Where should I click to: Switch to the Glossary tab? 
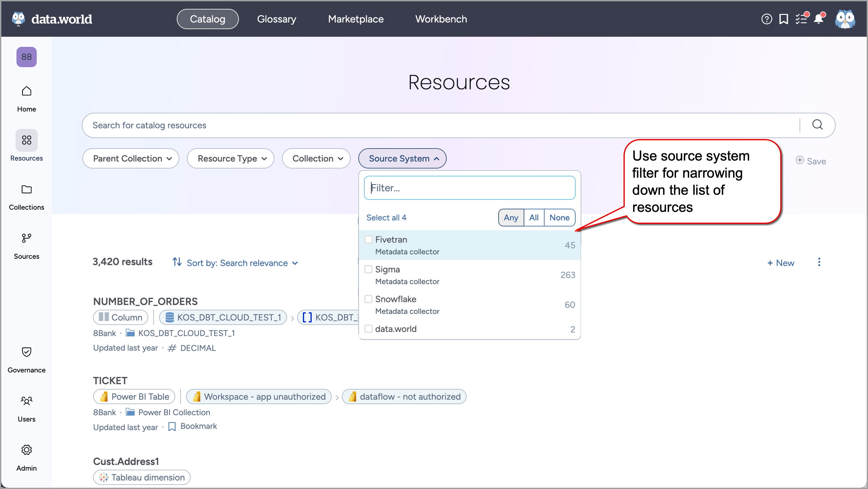coord(276,19)
